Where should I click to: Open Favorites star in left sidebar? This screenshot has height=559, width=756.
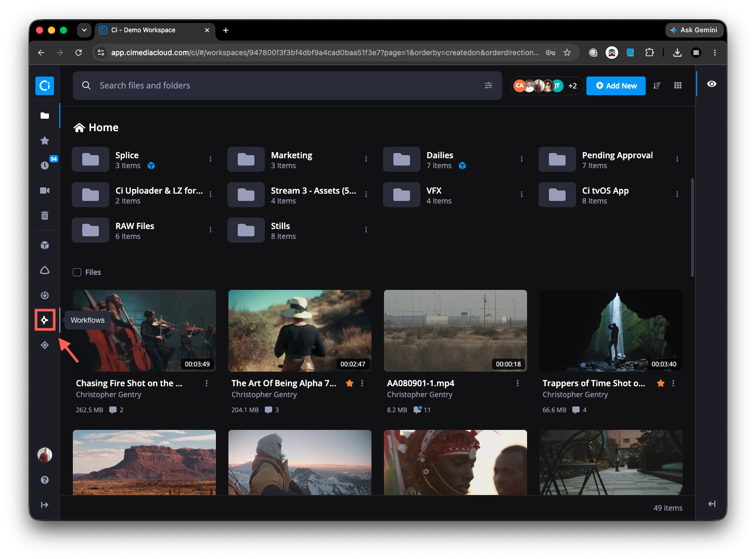tap(45, 141)
